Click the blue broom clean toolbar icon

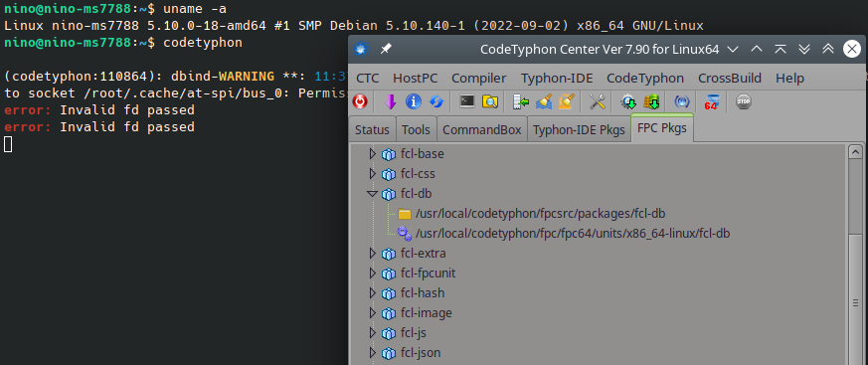545,101
